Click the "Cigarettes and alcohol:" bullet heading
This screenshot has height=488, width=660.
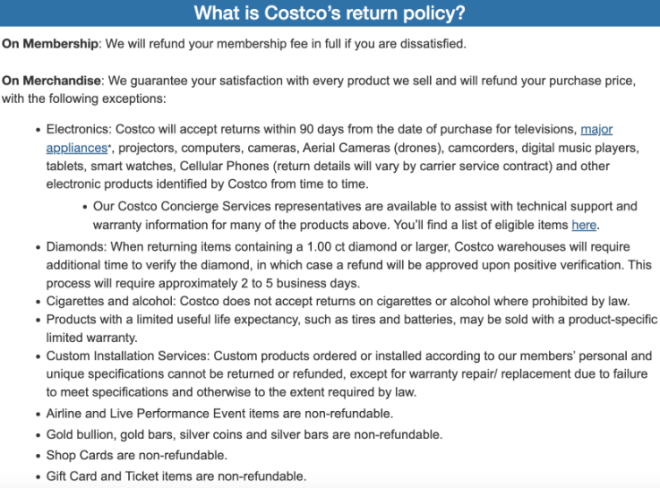tap(111, 301)
